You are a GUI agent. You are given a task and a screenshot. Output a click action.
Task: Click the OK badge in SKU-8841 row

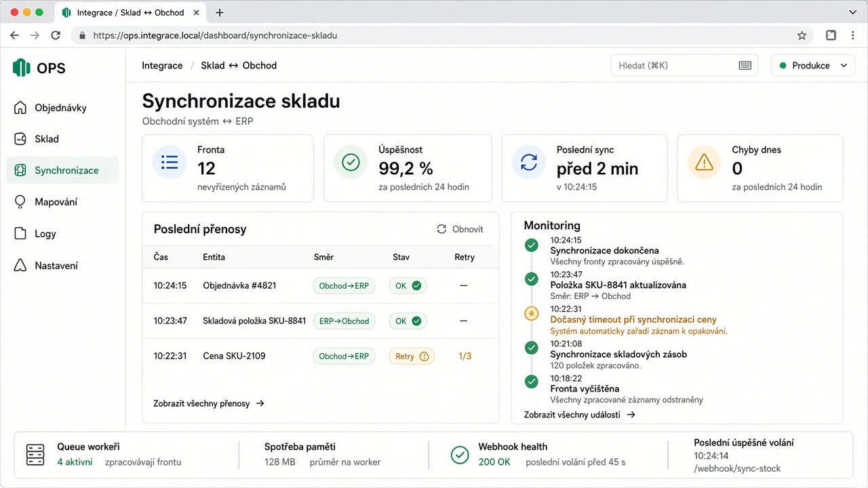(408, 321)
